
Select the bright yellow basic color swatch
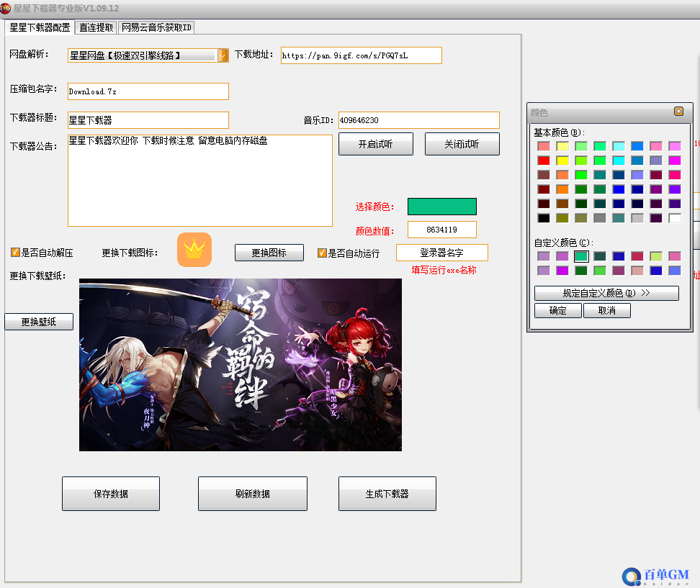[562, 160]
